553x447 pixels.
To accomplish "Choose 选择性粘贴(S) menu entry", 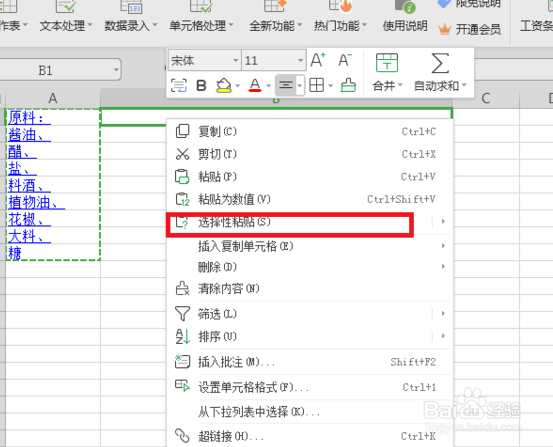I will click(x=310, y=222).
